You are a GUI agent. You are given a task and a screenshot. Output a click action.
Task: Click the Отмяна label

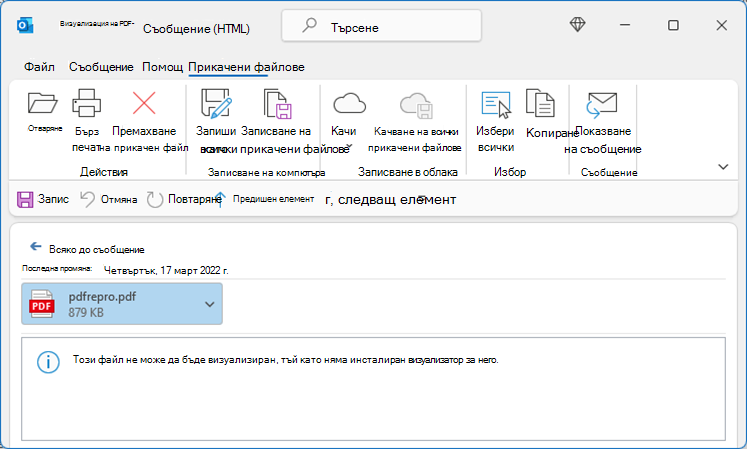point(119,199)
